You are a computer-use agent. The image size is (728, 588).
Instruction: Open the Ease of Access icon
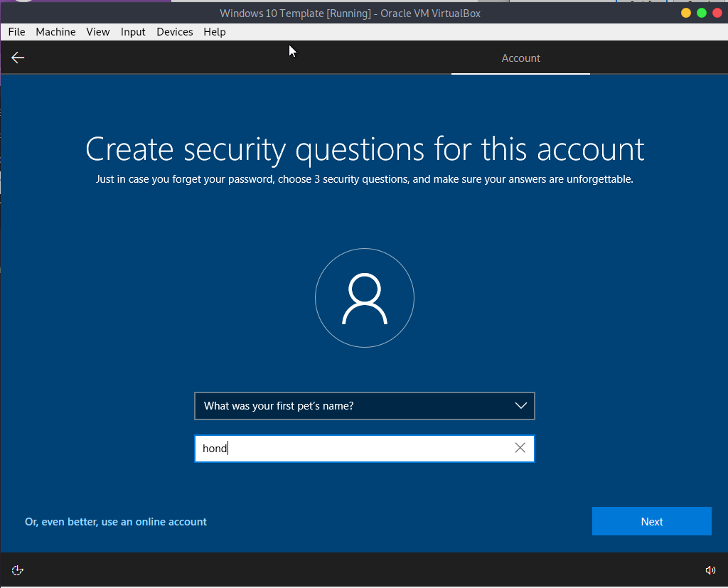[17, 570]
